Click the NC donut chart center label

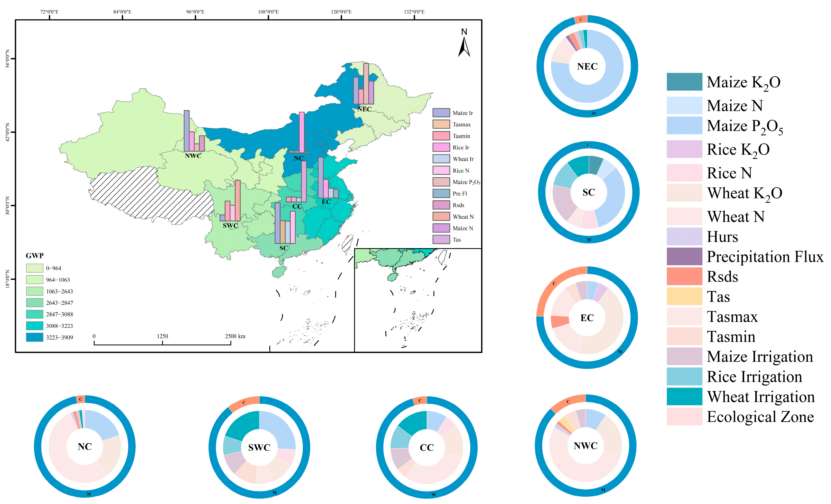pyautogui.click(x=85, y=447)
